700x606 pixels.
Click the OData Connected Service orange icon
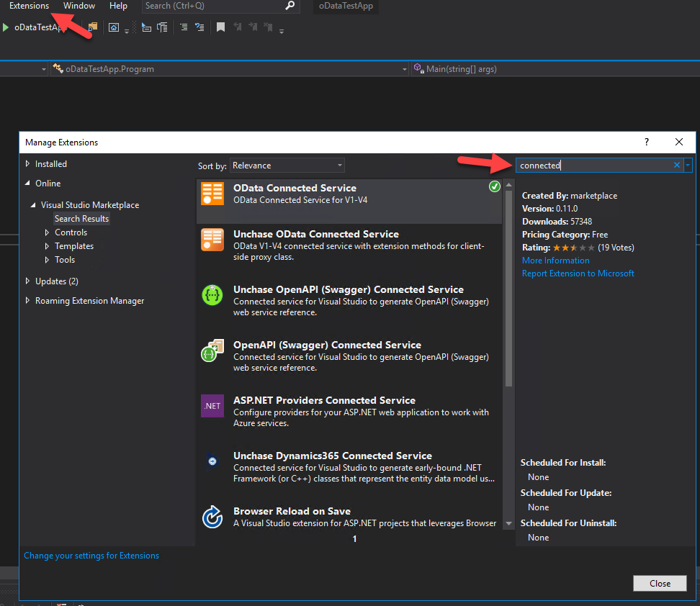212,194
